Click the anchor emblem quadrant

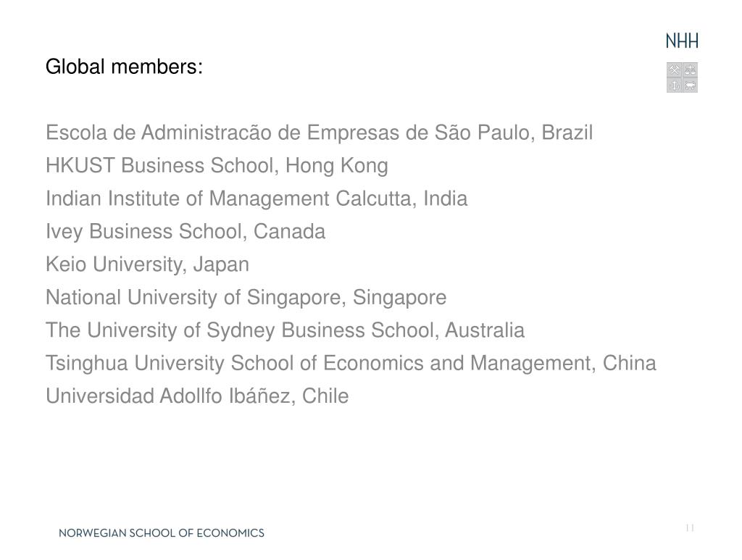tap(675, 85)
